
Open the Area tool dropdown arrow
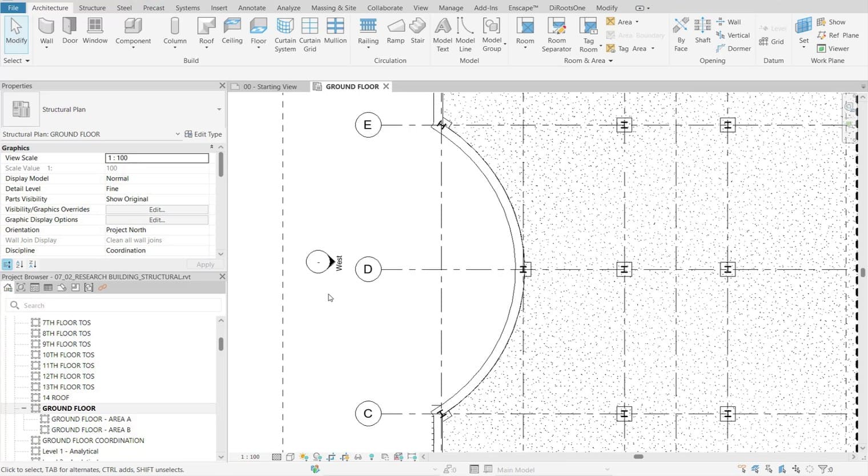[x=637, y=22]
